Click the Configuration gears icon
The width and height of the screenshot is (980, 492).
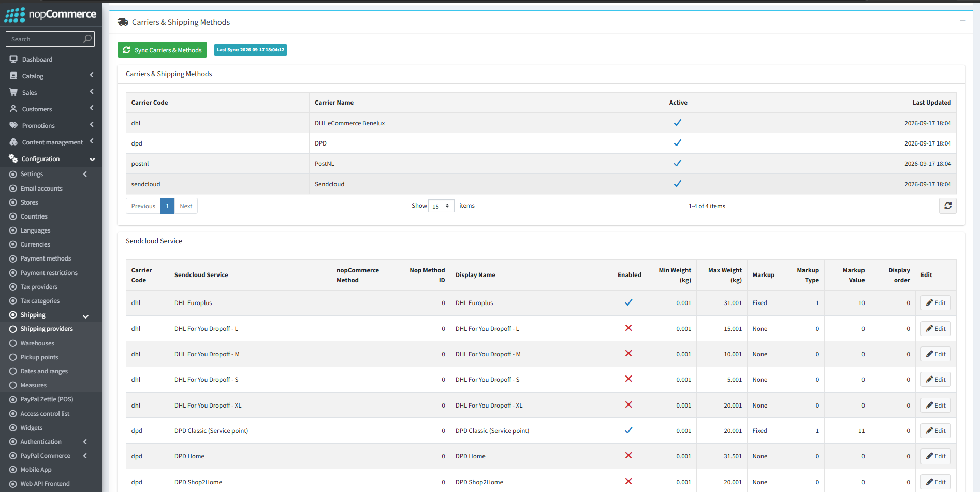click(x=13, y=158)
